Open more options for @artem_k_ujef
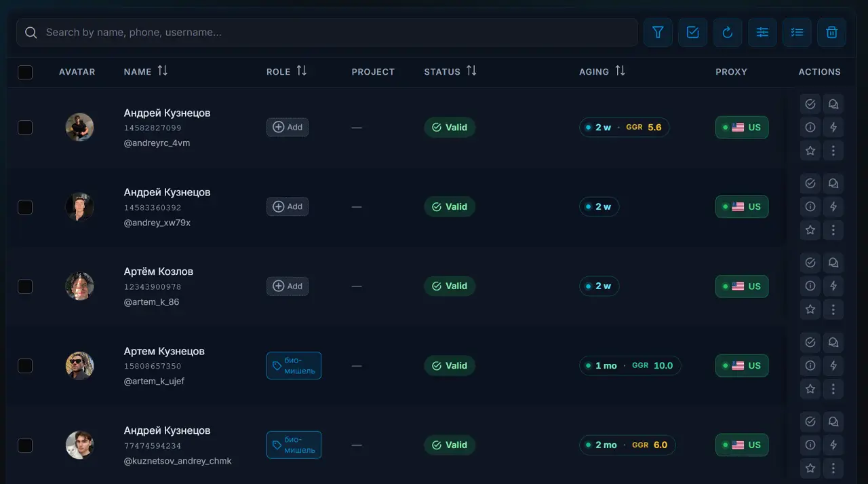 pos(833,389)
